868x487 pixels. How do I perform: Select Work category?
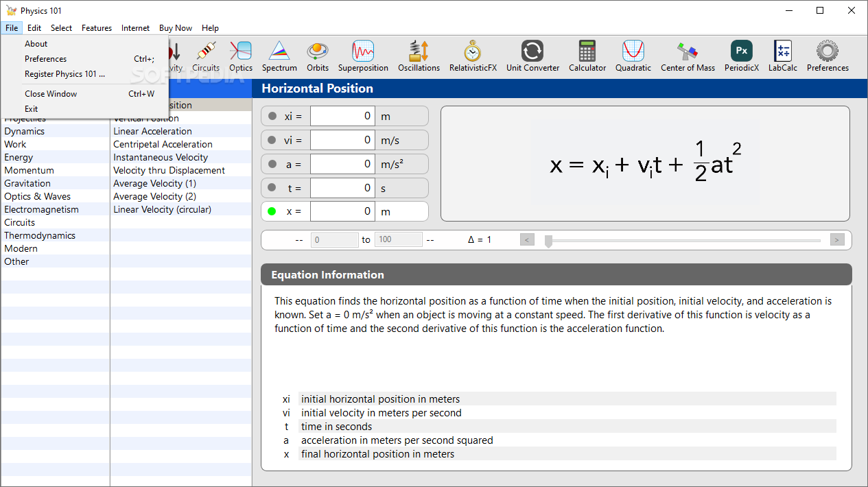click(x=55, y=144)
